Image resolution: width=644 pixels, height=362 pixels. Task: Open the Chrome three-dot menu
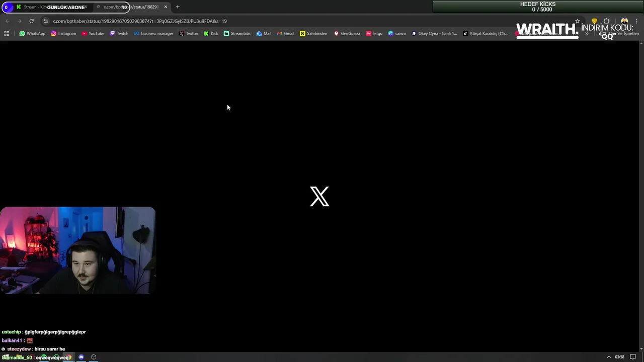tap(636, 21)
